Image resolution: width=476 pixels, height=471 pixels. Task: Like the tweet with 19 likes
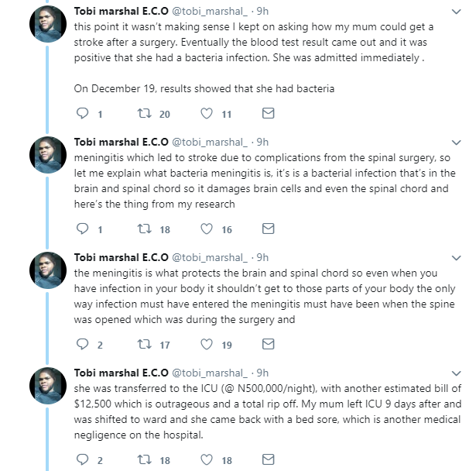tap(207, 345)
